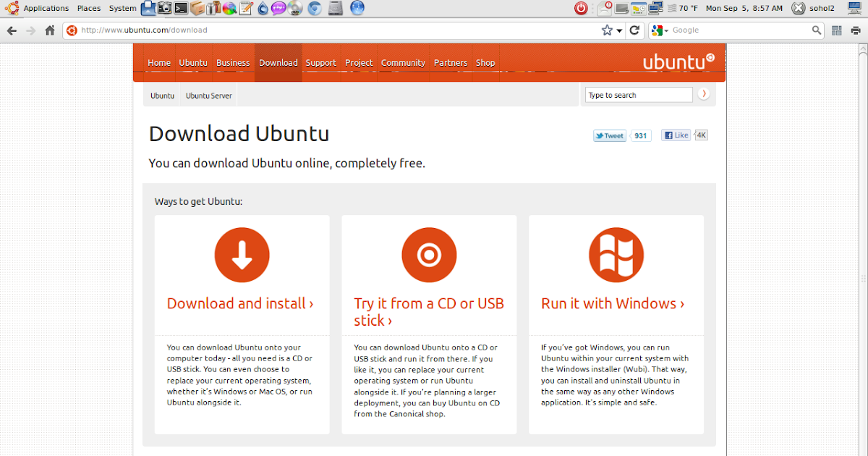Open the Support nav section
The width and height of the screenshot is (868, 456).
[x=320, y=63]
